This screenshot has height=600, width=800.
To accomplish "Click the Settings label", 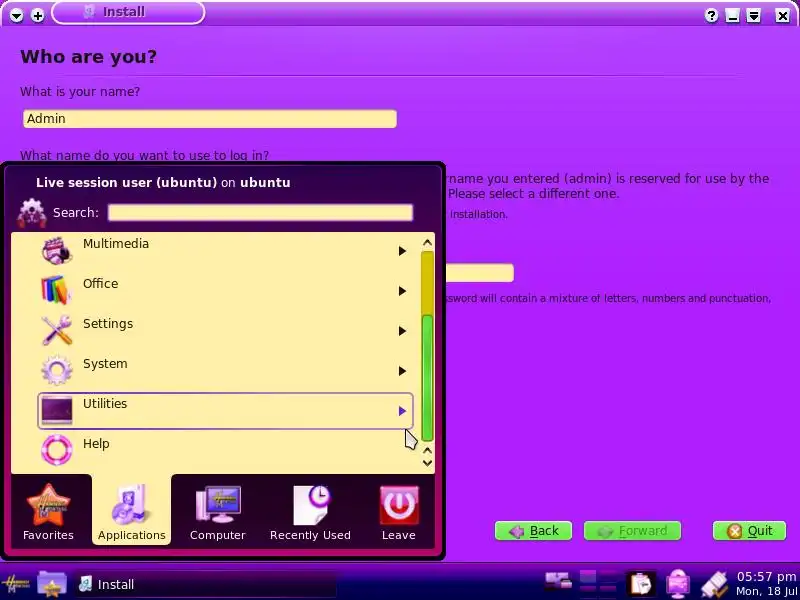I will tap(108, 323).
